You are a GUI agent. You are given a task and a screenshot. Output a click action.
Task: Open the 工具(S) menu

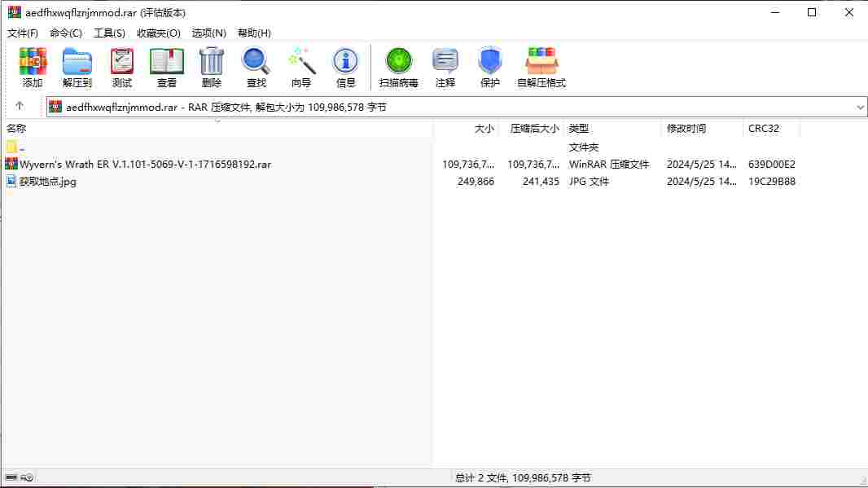point(110,33)
